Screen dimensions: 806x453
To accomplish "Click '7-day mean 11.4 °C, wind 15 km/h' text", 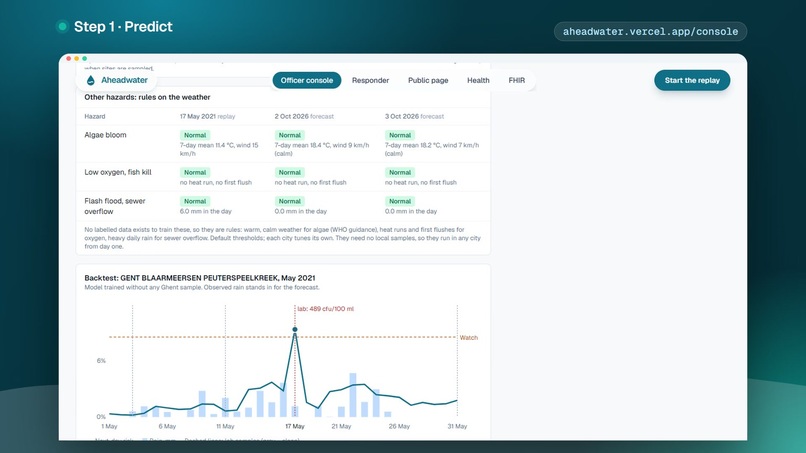I will (219, 149).
